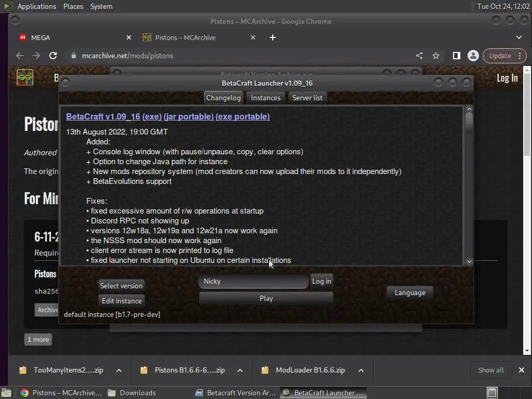Toggle Chrome side panel icon
The width and height of the screenshot is (532, 399).
456,56
